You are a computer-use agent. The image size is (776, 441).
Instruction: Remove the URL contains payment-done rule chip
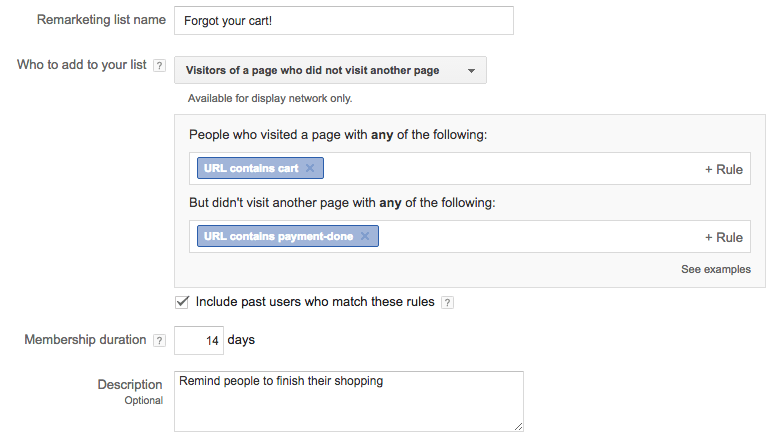click(x=365, y=237)
